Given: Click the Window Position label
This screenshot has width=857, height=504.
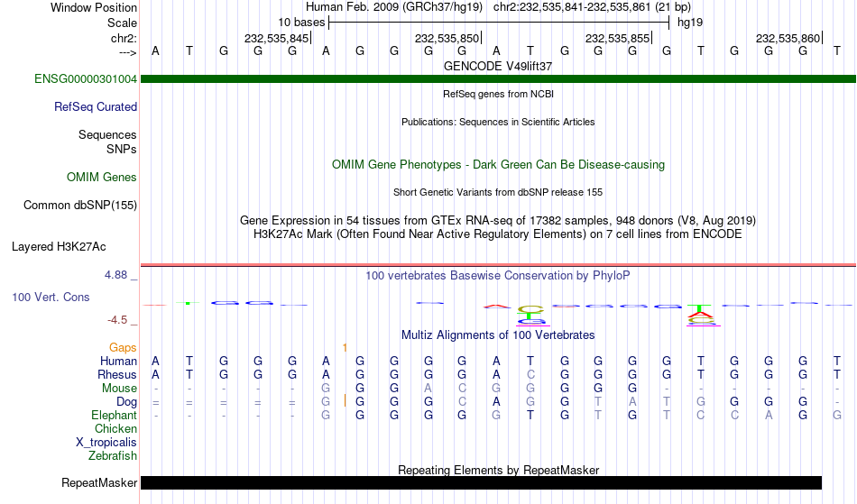Looking at the screenshot, I should [x=94, y=7].
